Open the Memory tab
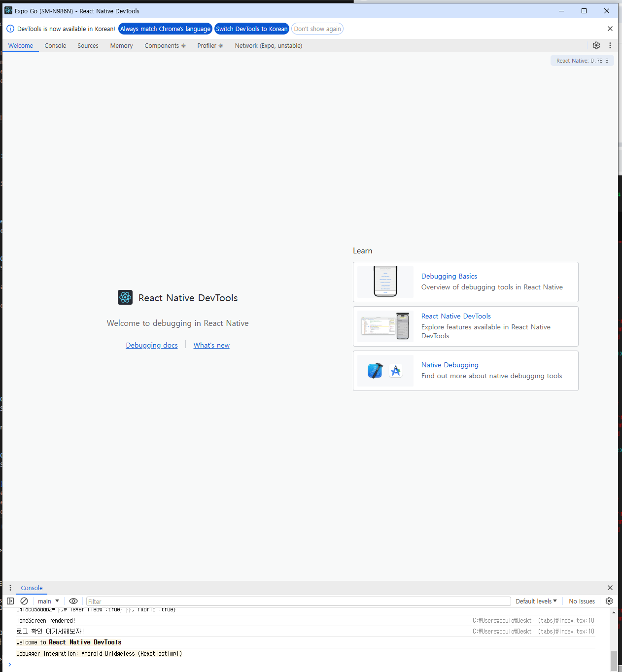 [121, 45]
